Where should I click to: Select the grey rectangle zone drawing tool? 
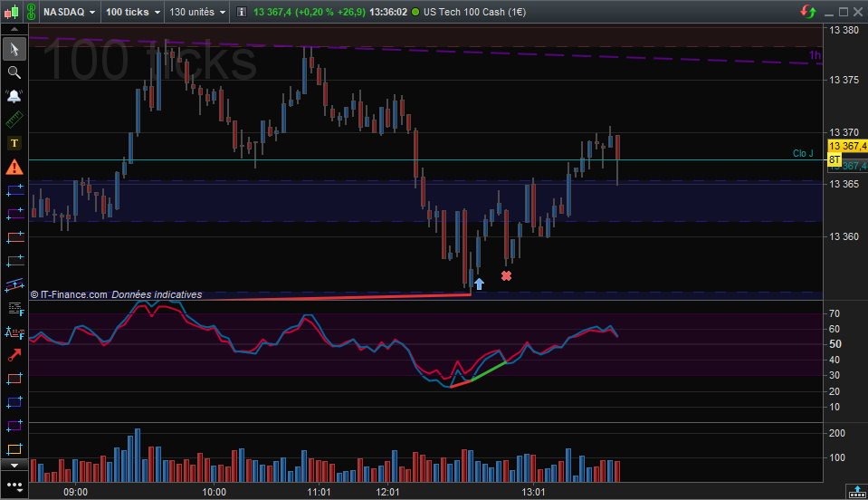click(15, 260)
